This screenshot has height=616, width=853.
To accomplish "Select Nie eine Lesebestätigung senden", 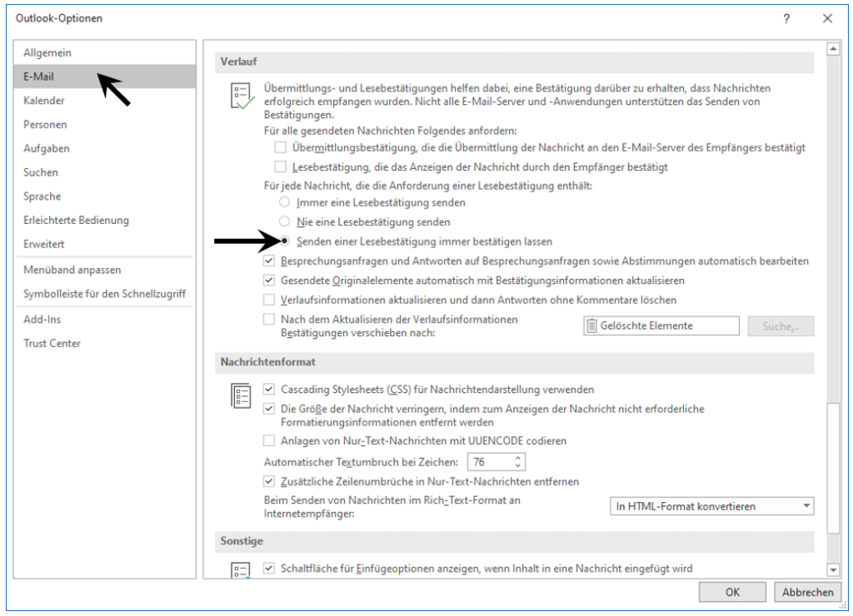I will click(284, 221).
